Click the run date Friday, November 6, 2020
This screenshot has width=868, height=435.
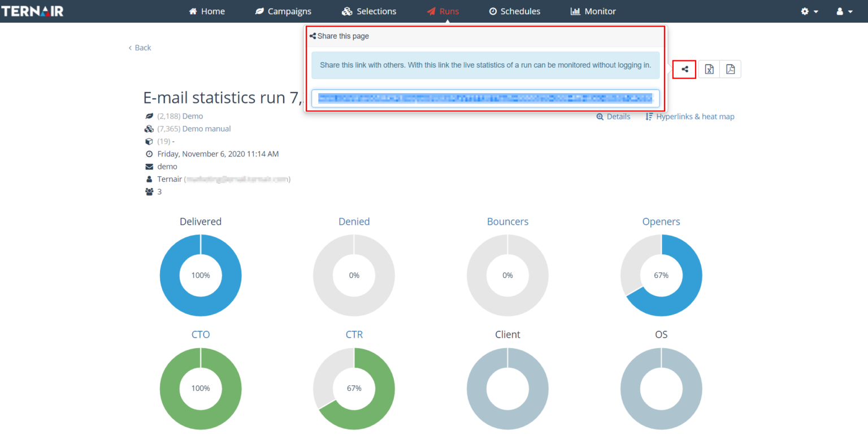tap(218, 154)
